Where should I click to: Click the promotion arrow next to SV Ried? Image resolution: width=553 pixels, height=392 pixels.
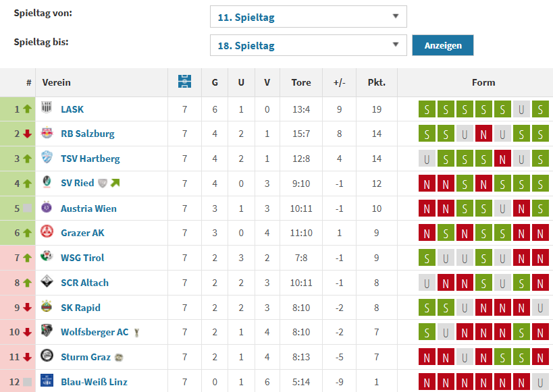coord(115,183)
